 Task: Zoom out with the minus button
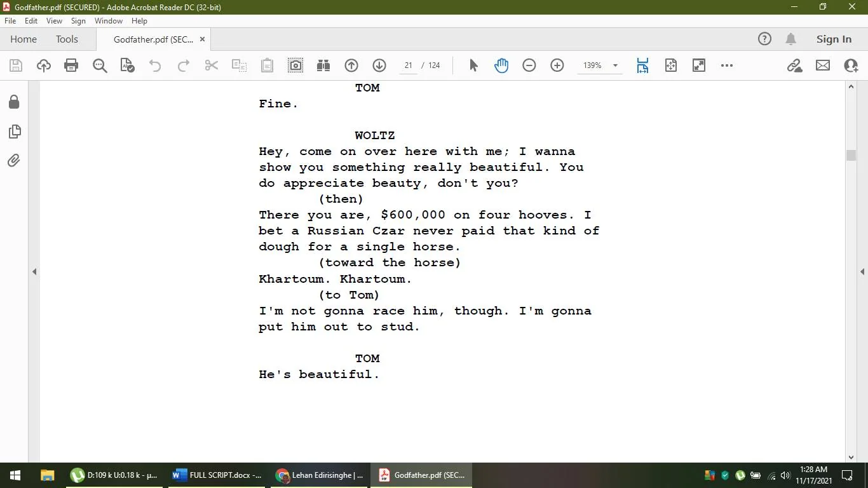[529, 65]
